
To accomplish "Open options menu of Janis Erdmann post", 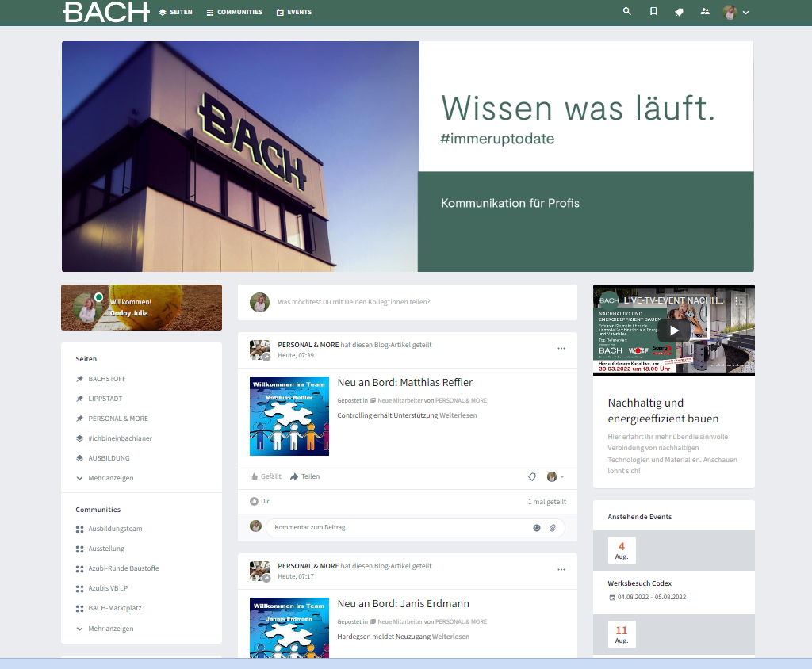I will [561, 570].
